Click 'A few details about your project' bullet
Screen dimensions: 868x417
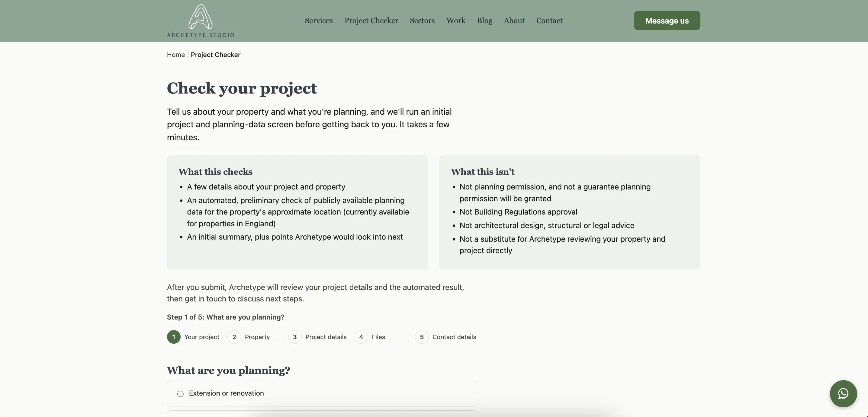[x=266, y=186]
